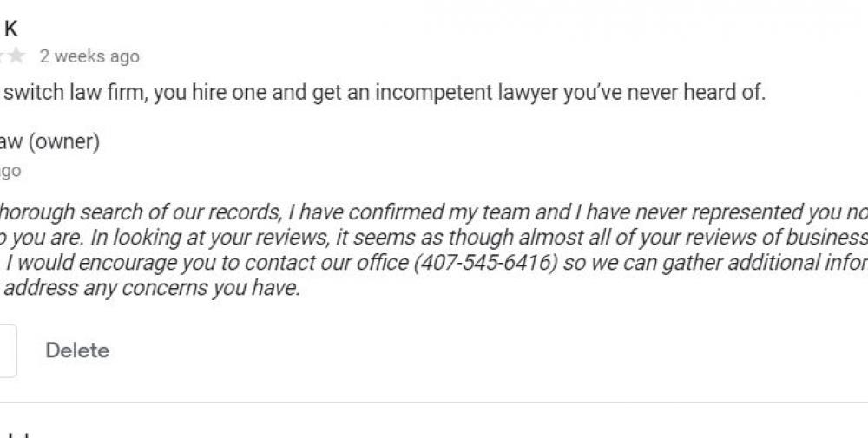Viewport: 868px width, 438px height.
Task: Open reviewer K's profile name
Action: [x=11, y=29]
